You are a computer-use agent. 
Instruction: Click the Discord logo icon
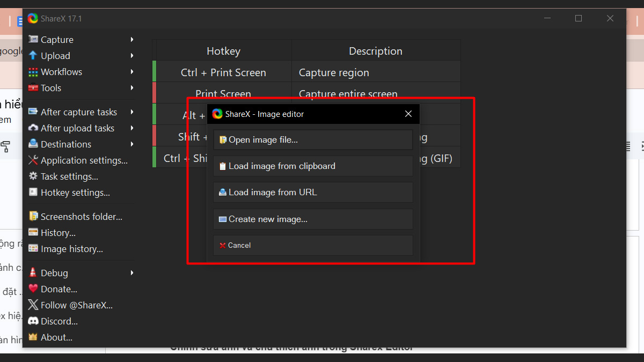33,321
